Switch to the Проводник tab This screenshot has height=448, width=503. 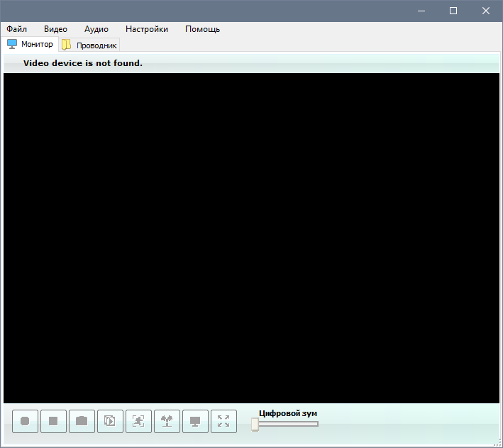(x=89, y=45)
